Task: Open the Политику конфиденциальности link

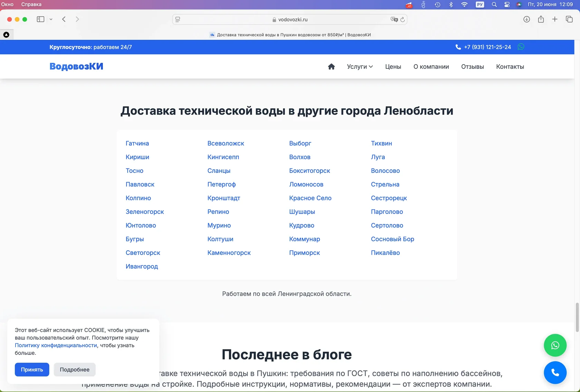Action: [x=56, y=345]
